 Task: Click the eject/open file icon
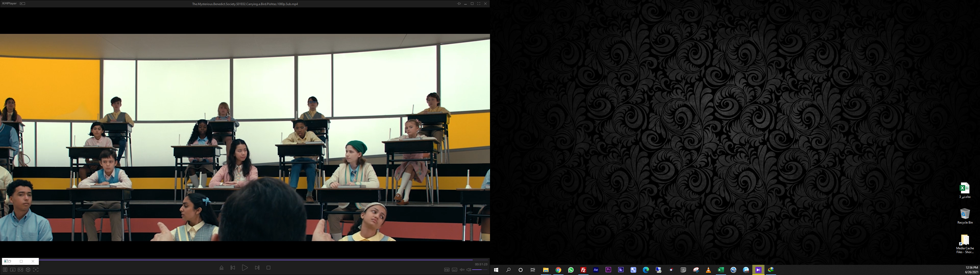click(x=222, y=268)
